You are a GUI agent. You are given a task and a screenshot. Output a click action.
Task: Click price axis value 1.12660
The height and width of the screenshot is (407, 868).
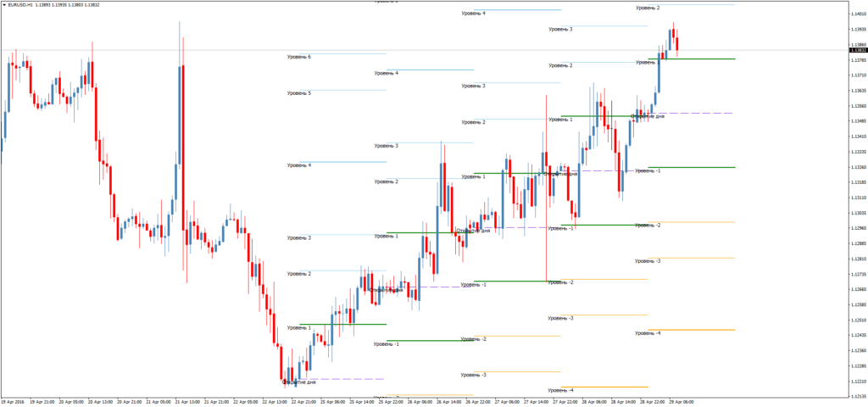(859, 289)
